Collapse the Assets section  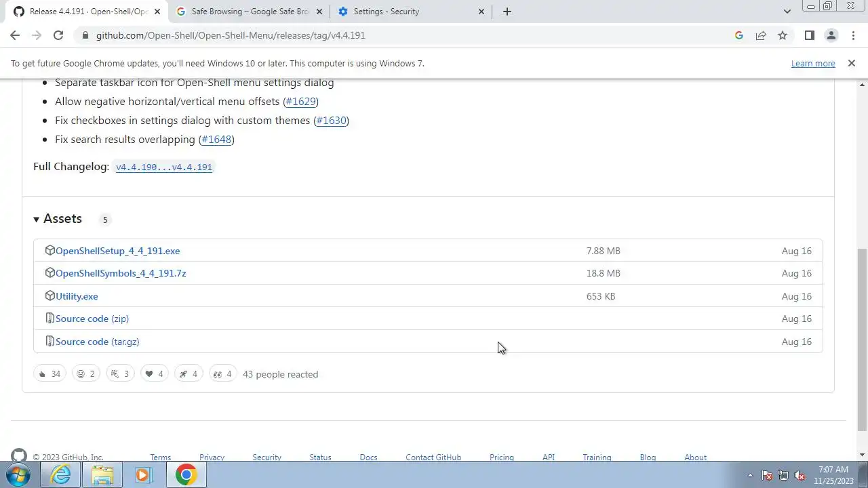(x=58, y=218)
